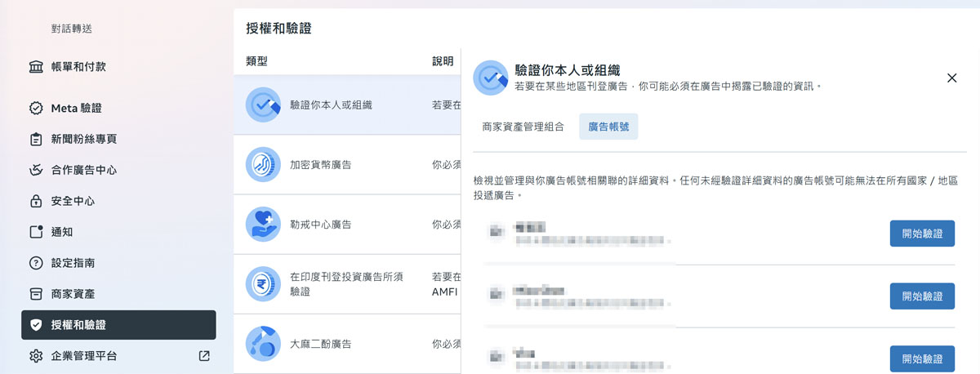980x374 pixels.
Task: Close the 驗證你本人或組織 panel
Action: point(951,78)
